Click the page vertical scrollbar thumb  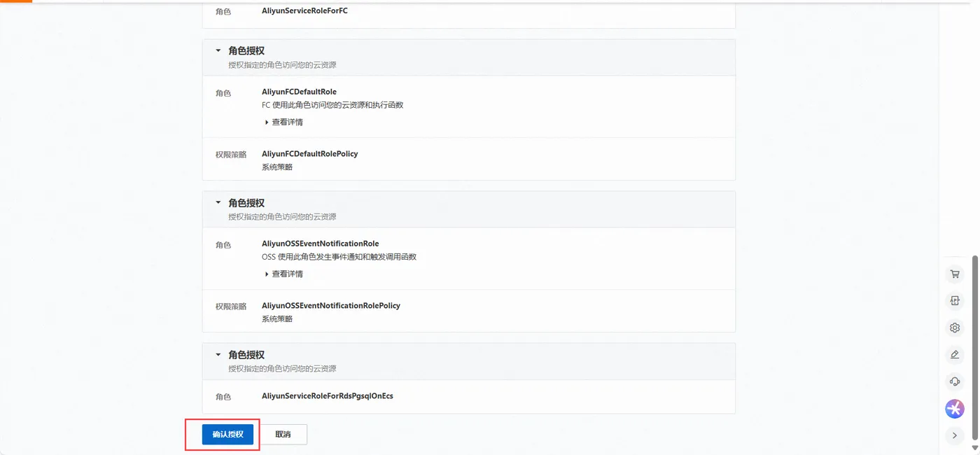pos(975,348)
